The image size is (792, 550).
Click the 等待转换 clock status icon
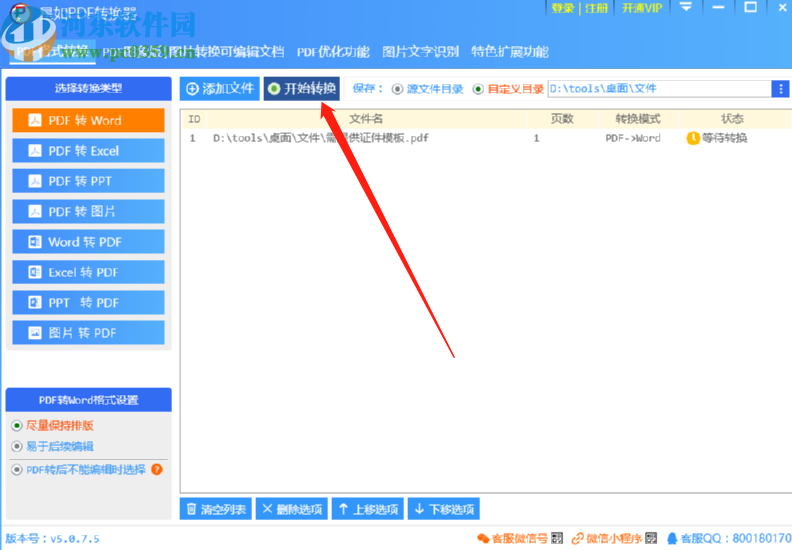(x=693, y=138)
